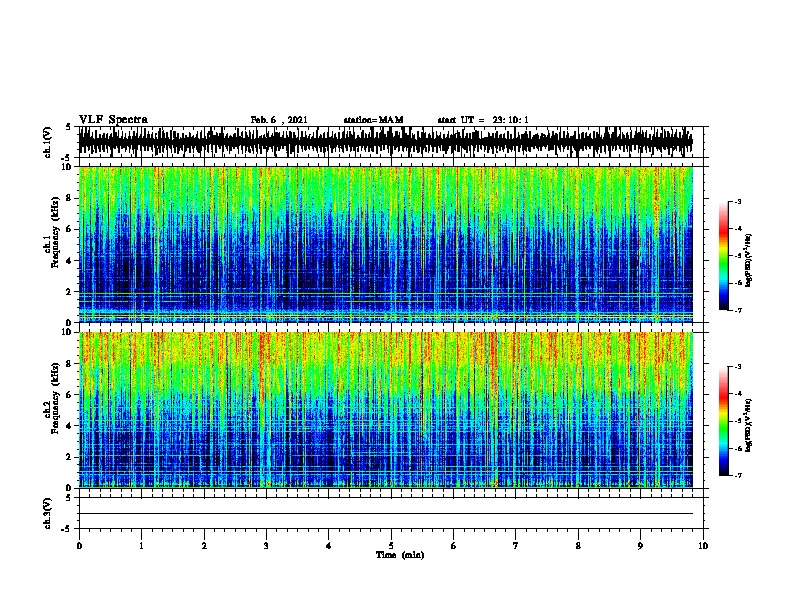Click time axis tick label "5"
Image resolution: width=792 pixels, height=612 pixels.
[x=391, y=546]
